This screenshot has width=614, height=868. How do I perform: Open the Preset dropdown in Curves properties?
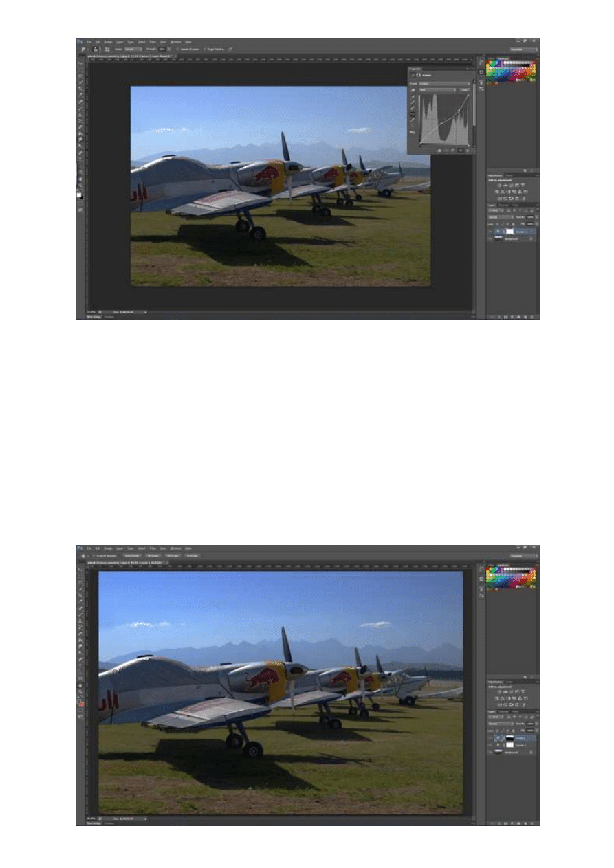(x=445, y=83)
